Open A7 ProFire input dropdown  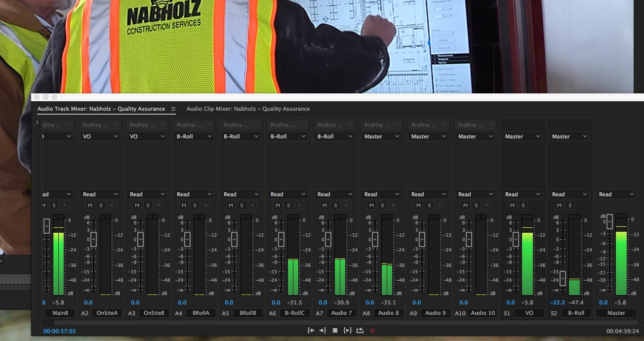[335, 125]
